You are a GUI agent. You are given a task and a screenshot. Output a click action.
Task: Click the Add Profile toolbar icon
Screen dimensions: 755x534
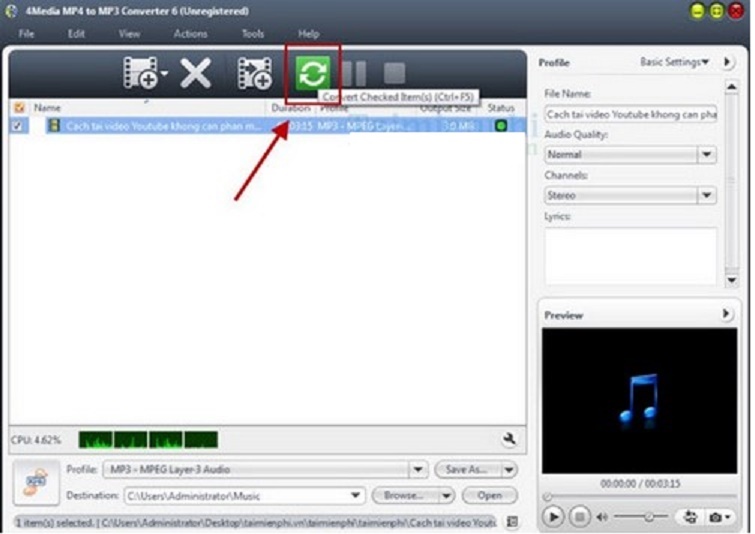254,73
